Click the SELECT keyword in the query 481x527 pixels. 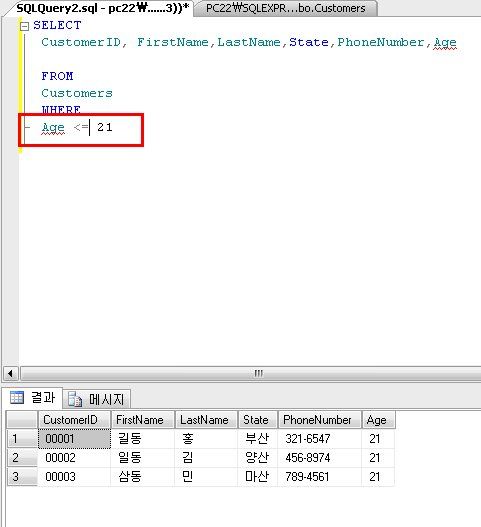(57, 25)
